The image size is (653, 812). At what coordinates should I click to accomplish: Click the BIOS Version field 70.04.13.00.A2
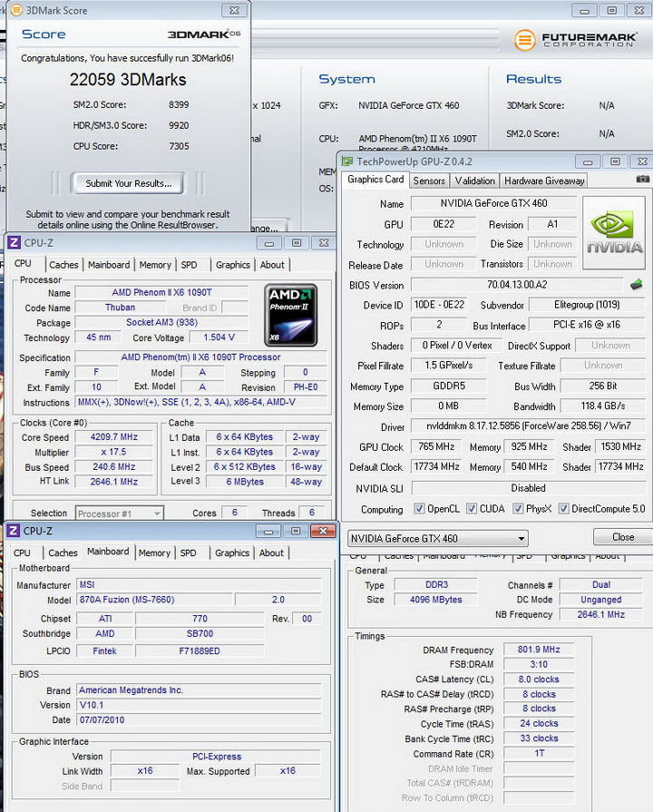pos(517,284)
